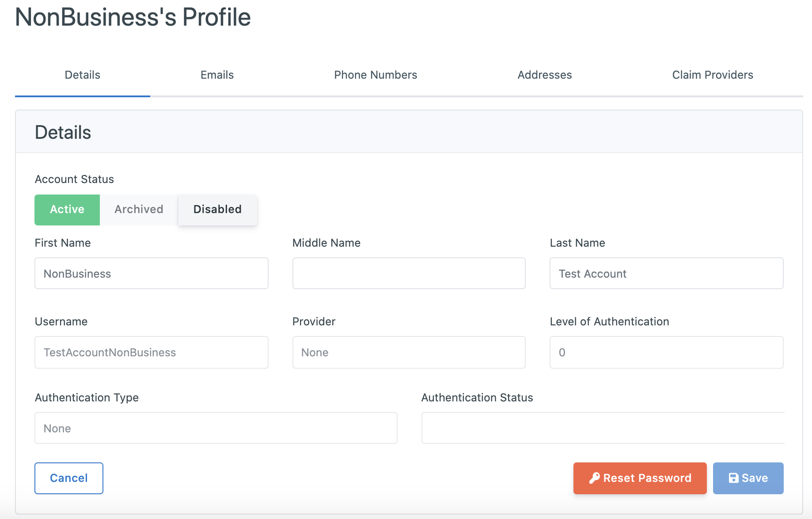Screen dimensions: 812x519
Task: Click the Level of Authentication label
Action: 609,321
